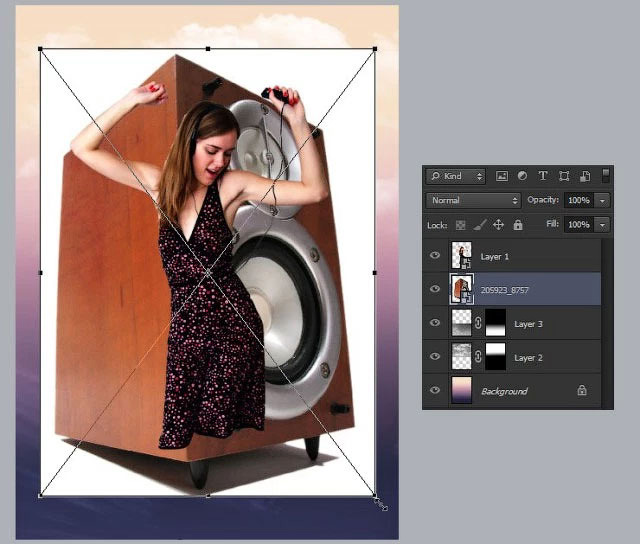Toggle Background layer visibility eye
Viewport: 640px width, 544px height.
pos(435,390)
